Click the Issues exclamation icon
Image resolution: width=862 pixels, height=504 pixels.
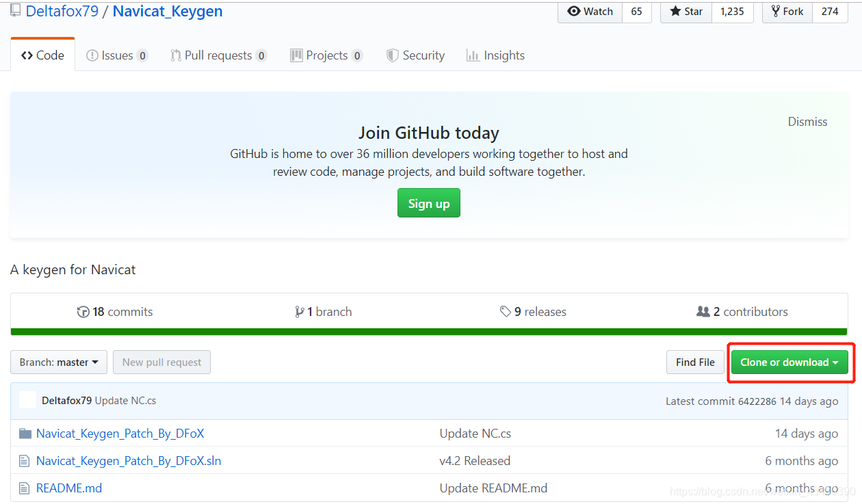pyautogui.click(x=92, y=55)
